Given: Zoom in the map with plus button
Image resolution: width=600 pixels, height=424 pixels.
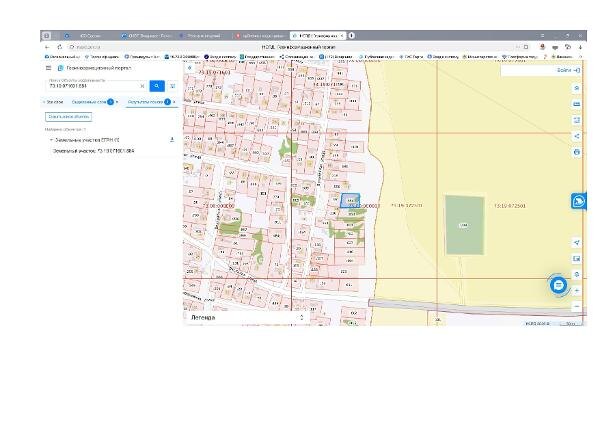Looking at the screenshot, I should click(x=577, y=290).
